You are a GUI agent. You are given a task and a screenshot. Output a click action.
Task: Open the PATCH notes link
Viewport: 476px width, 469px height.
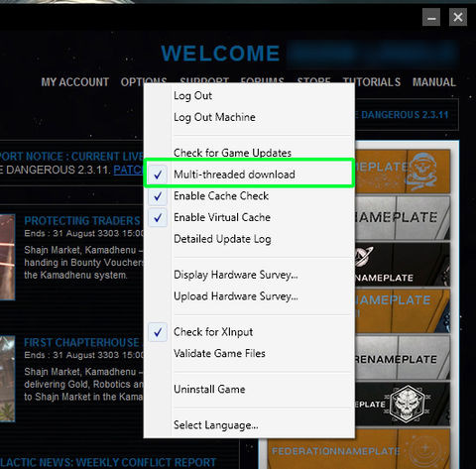pyautogui.click(x=128, y=170)
